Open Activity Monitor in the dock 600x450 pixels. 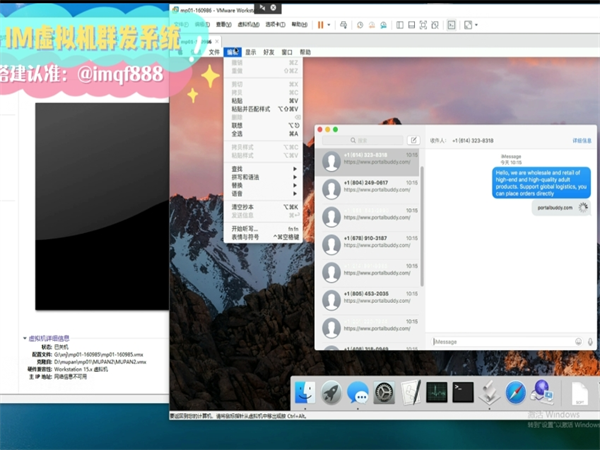(436, 394)
